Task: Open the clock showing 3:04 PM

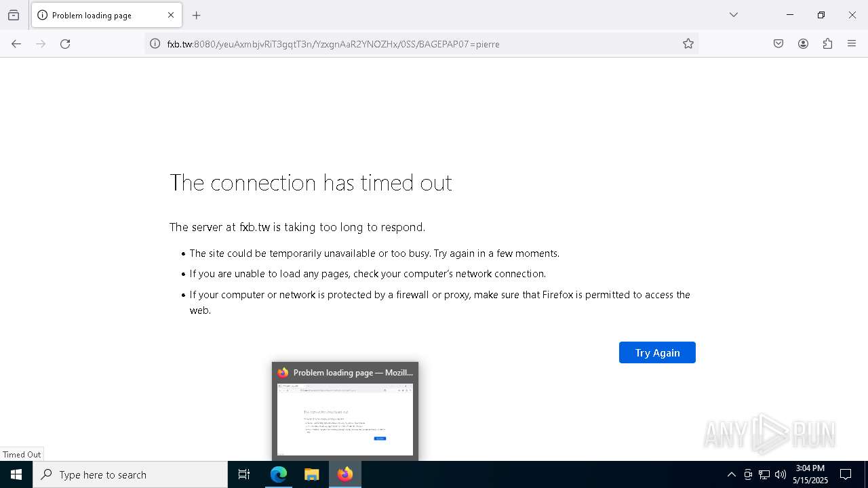Action: click(810, 474)
